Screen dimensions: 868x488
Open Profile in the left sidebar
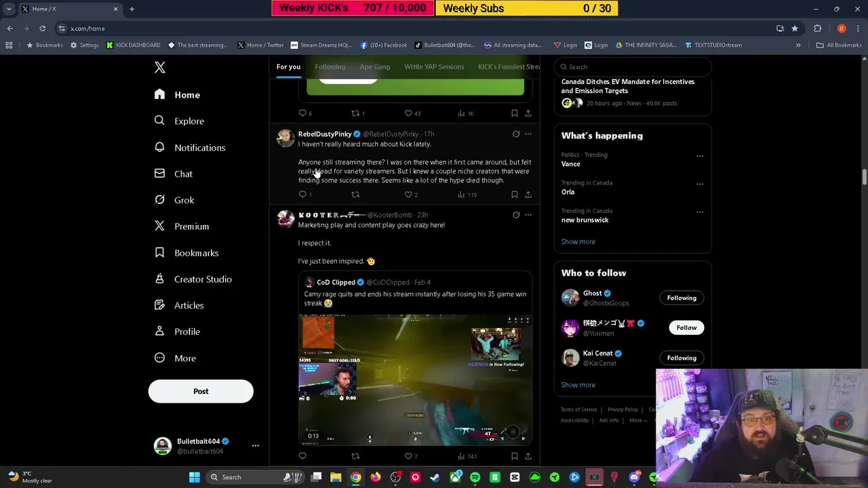coord(177,331)
